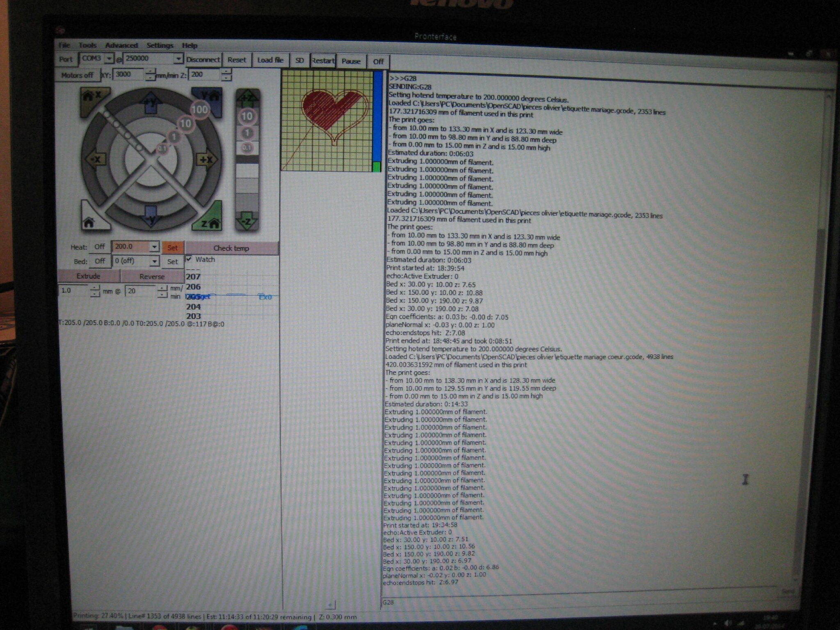This screenshot has width=840, height=630.
Task: Open the Settings menu
Action: pyautogui.click(x=160, y=46)
